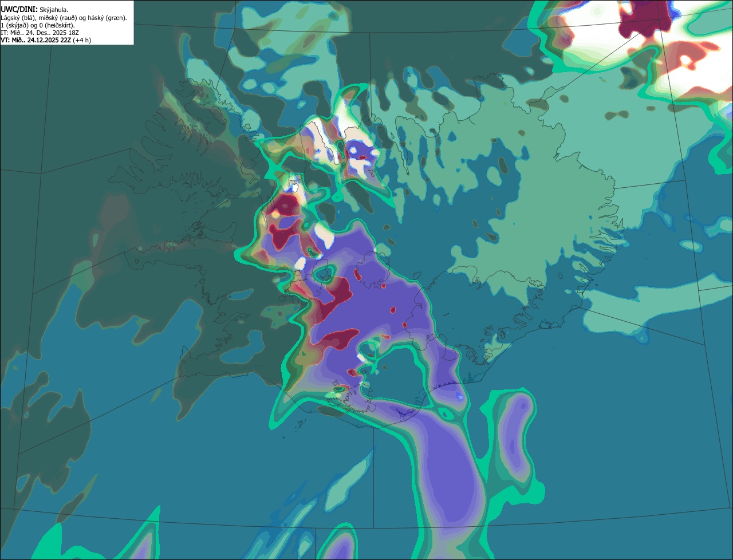Click the "Lágský (blá)" legend text
The image size is (733, 560).
pos(18,18)
